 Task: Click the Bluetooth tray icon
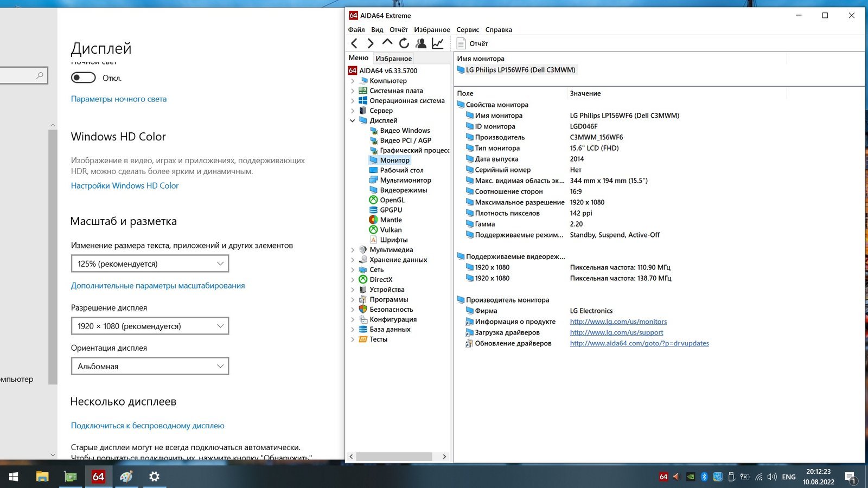click(x=704, y=477)
